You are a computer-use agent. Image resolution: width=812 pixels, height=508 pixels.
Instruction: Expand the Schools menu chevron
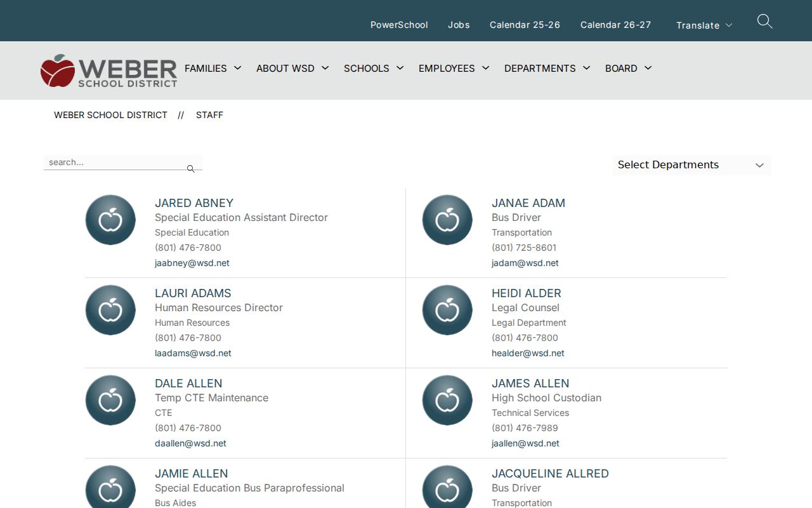coord(400,68)
